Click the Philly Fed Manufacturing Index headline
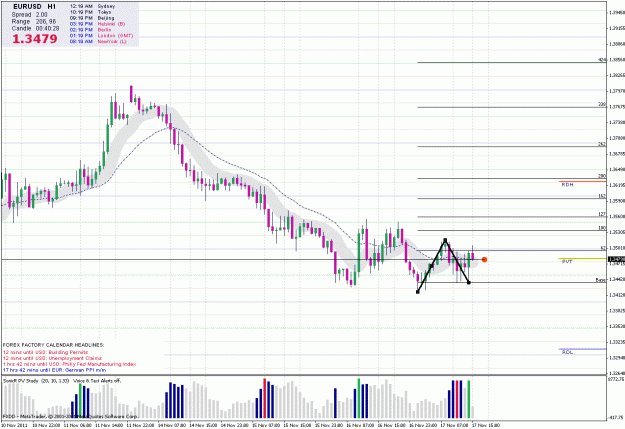 coord(69,364)
